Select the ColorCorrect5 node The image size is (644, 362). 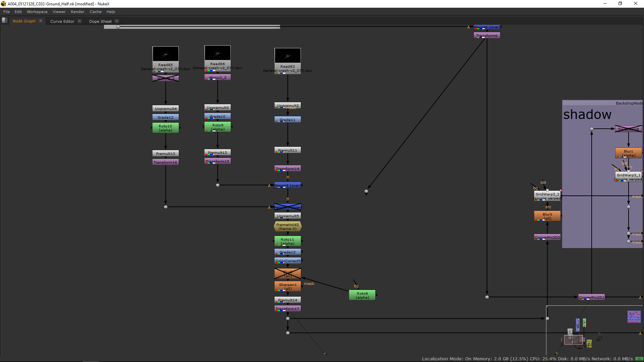pyautogui.click(x=287, y=261)
